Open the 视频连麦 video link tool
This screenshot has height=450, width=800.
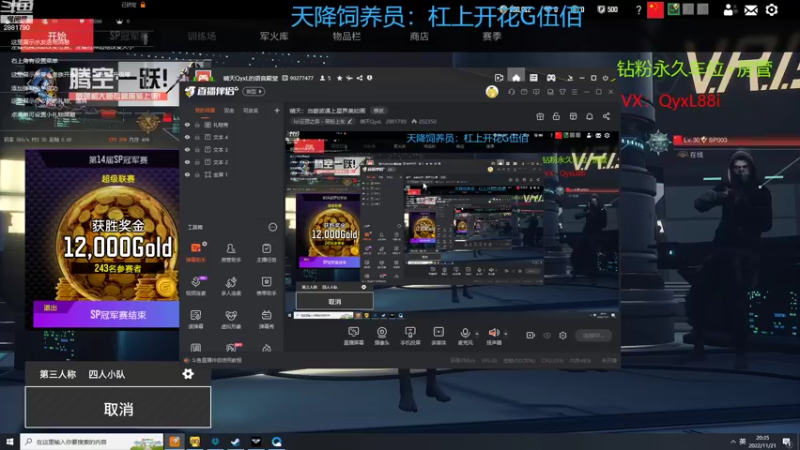(196, 286)
